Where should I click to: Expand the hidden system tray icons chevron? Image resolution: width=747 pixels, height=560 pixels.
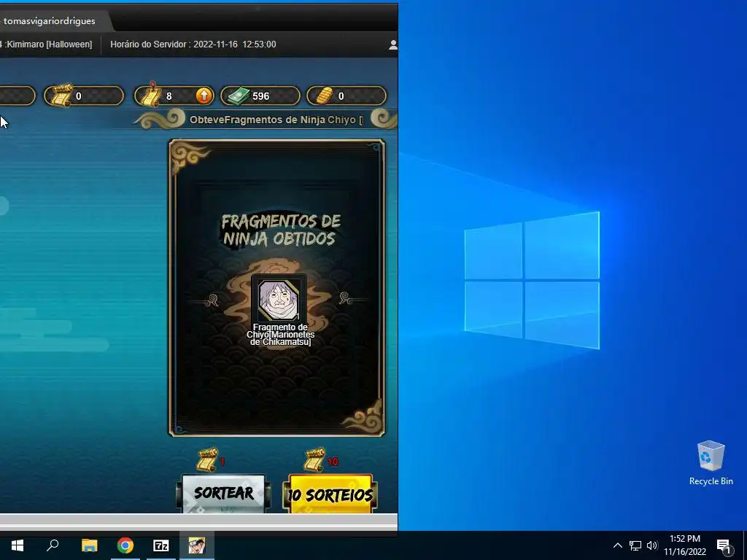(617, 545)
